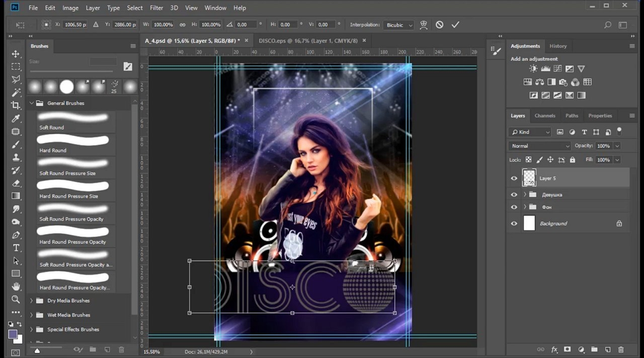Collapse the General Brushes folder
Image resolution: width=644 pixels, height=358 pixels.
32,103
